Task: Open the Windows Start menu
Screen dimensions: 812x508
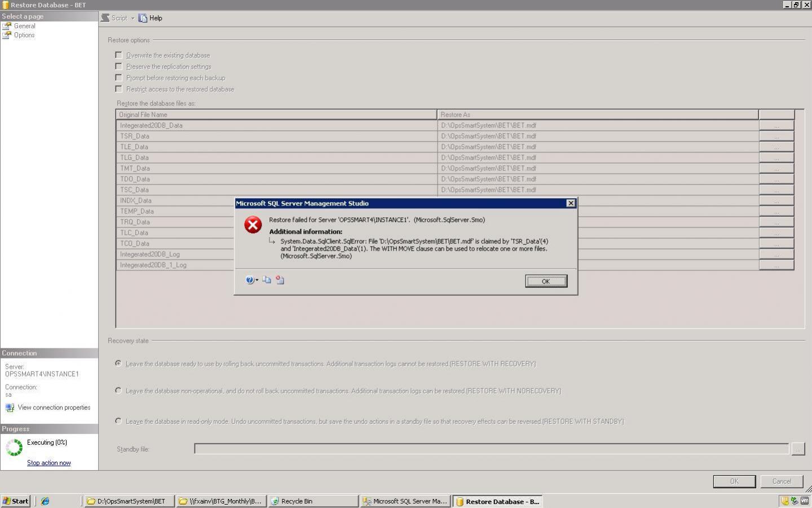Action: tap(16, 501)
